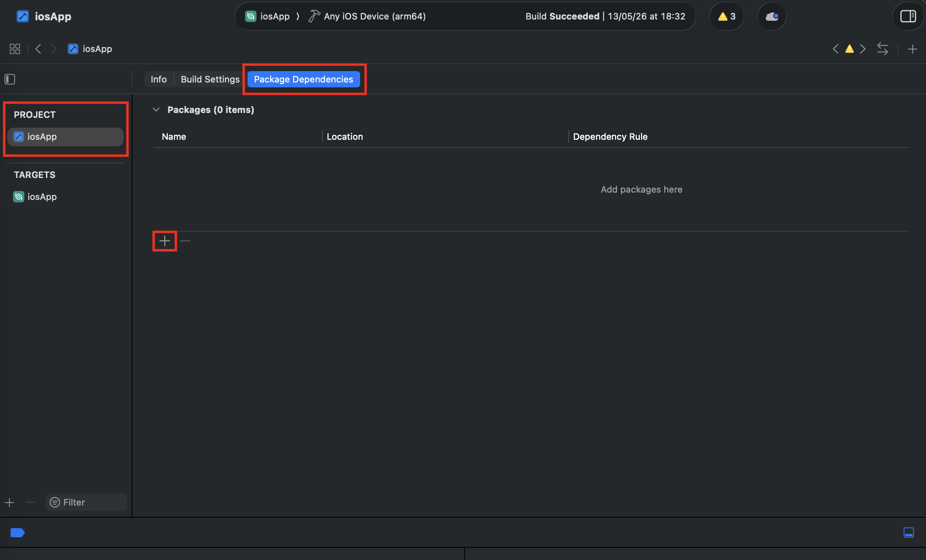Toggle the inspector panel
Screen dimensions: 926x560
click(908, 16)
